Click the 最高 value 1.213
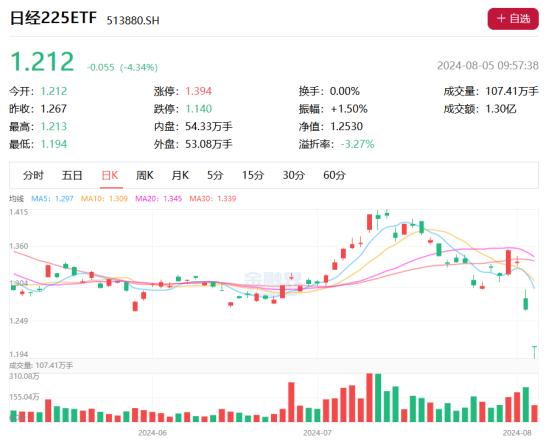This screenshot has height=448, width=554. coord(54,126)
